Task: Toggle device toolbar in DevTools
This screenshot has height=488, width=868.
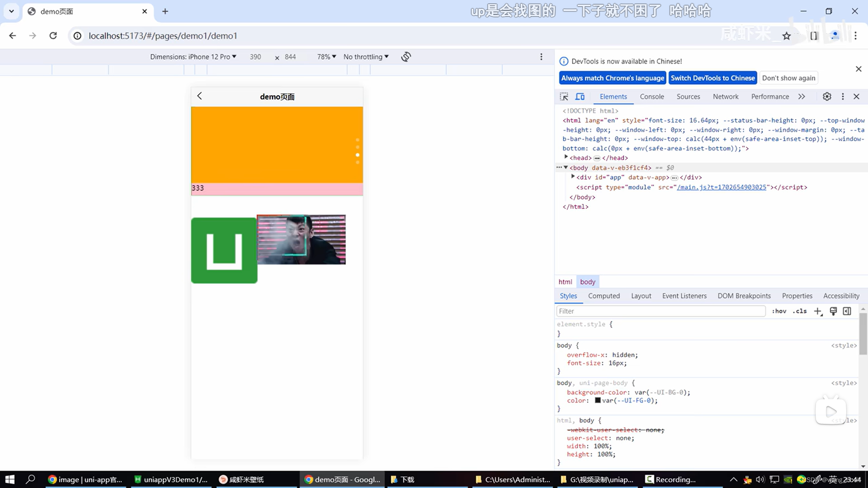Action: pos(580,96)
